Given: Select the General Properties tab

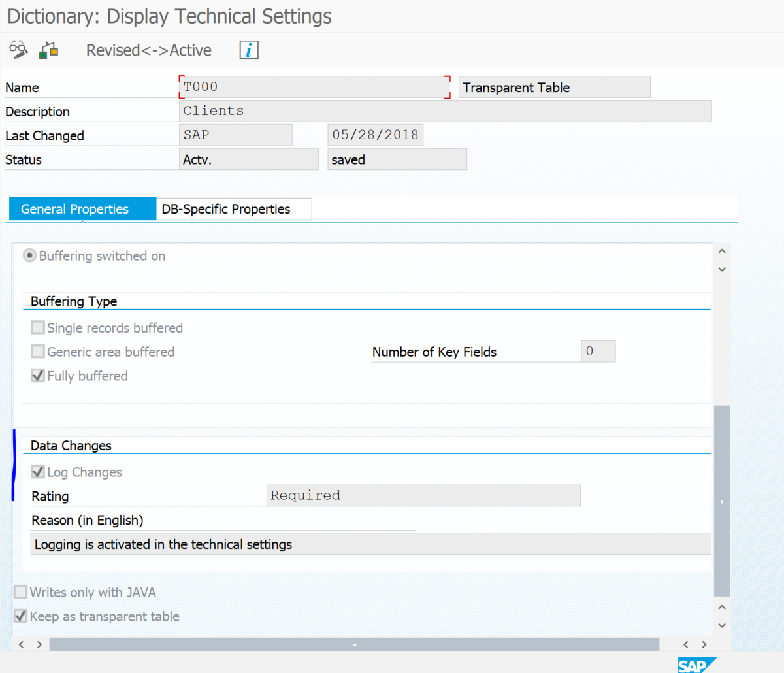Looking at the screenshot, I should pyautogui.click(x=75, y=209).
